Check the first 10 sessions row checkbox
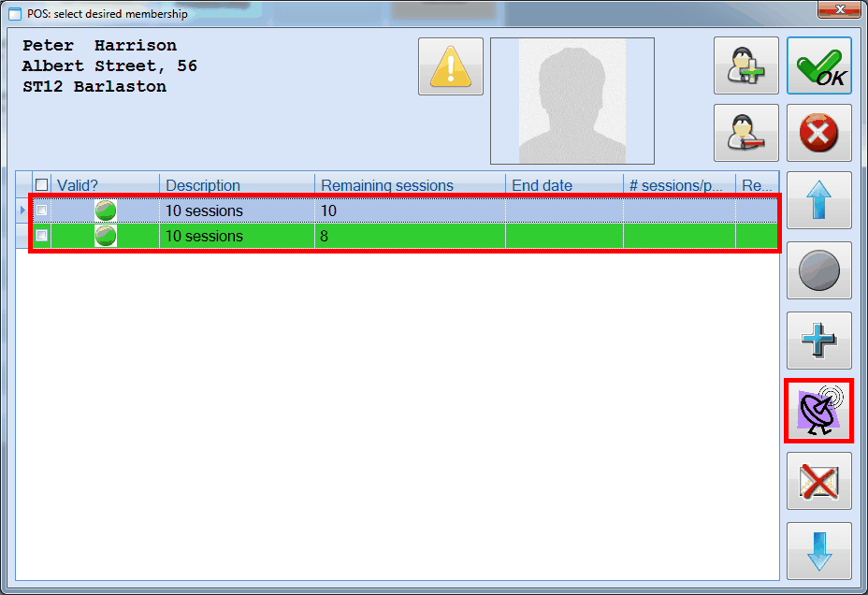Viewport: 868px width, 595px height. point(41,210)
